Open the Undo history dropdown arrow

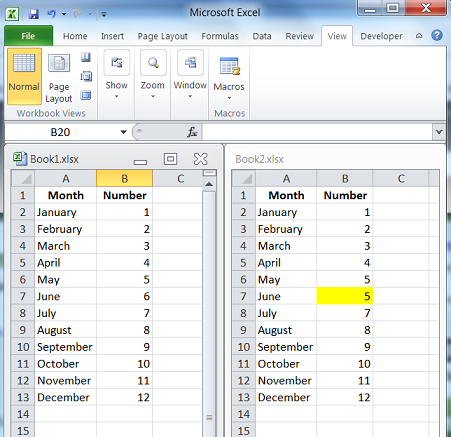pyautogui.click(x=64, y=14)
